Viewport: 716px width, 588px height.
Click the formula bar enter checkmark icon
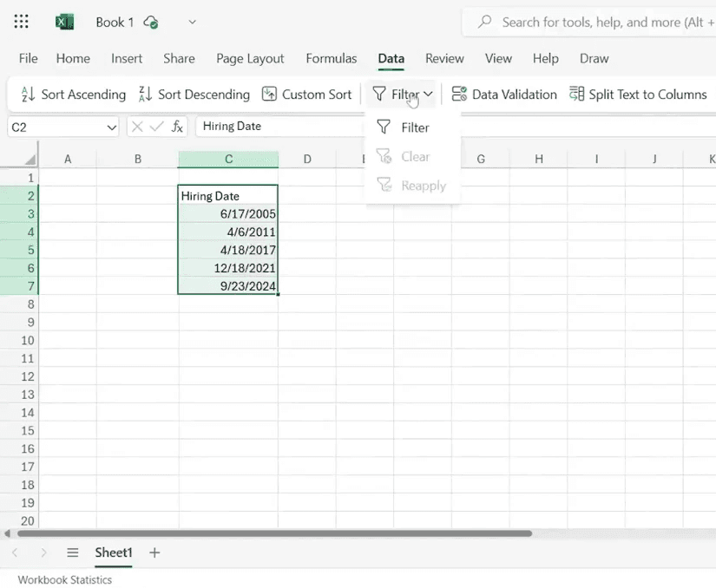click(x=156, y=127)
